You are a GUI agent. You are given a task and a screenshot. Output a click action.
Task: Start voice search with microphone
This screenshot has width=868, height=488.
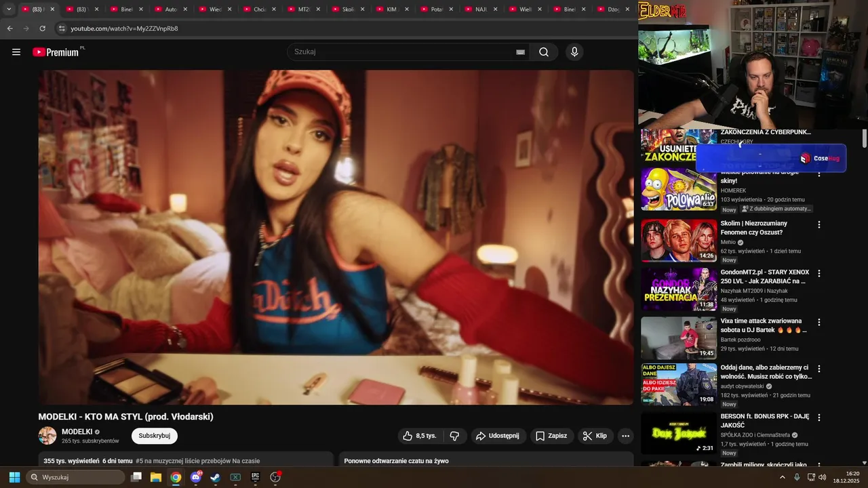tap(574, 52)
